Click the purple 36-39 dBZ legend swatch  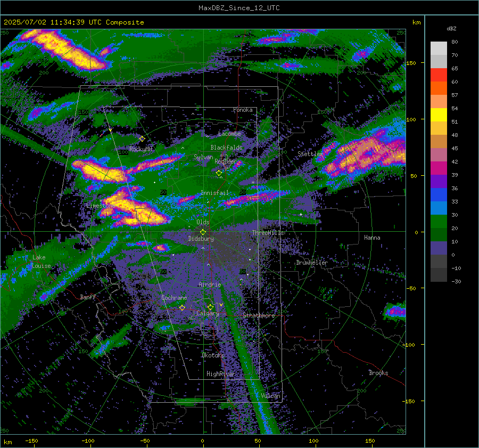click(439, 182)
